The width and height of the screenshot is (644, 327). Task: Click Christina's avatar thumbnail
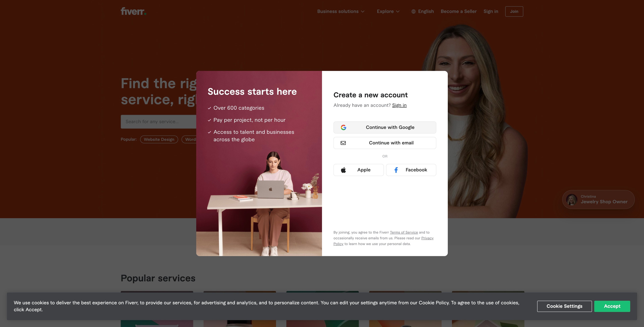point(572,200)
